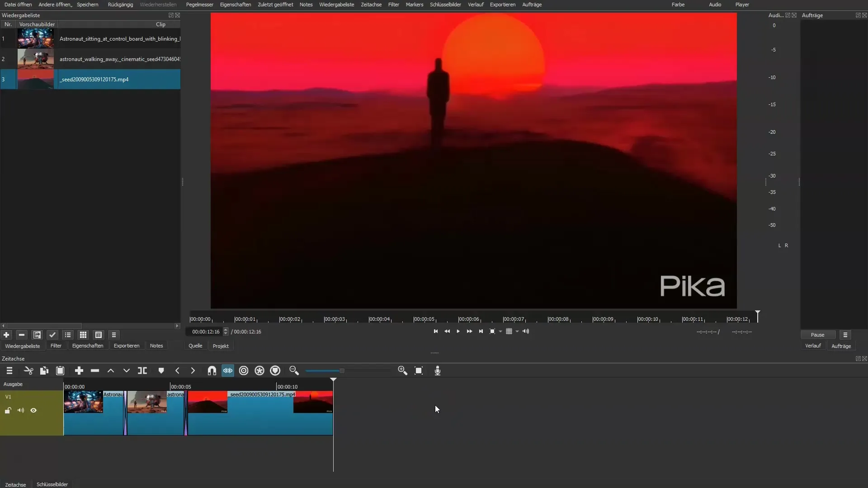Enable the V1 track lock icon
The image size is (868, 488).
(x=8, y=411)
